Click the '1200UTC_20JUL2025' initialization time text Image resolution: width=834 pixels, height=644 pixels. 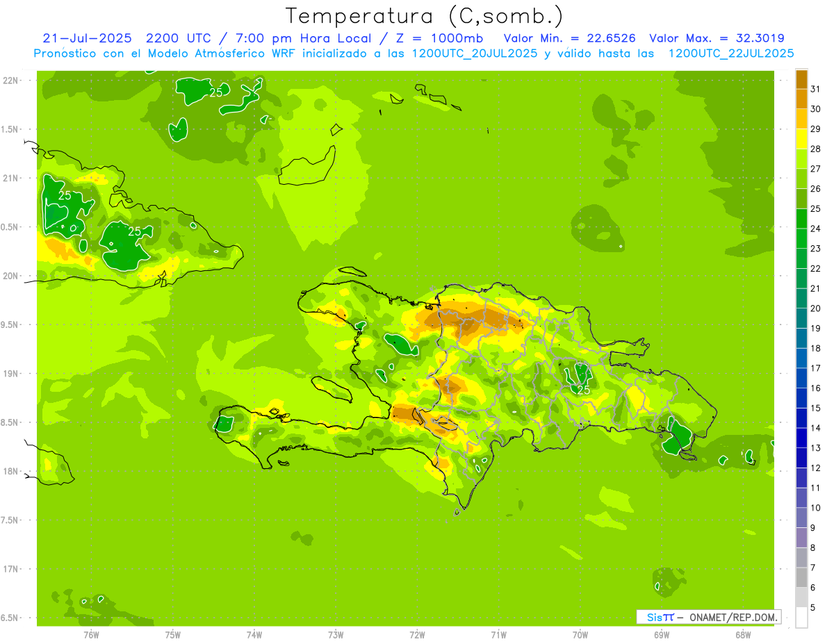[475, 53]
